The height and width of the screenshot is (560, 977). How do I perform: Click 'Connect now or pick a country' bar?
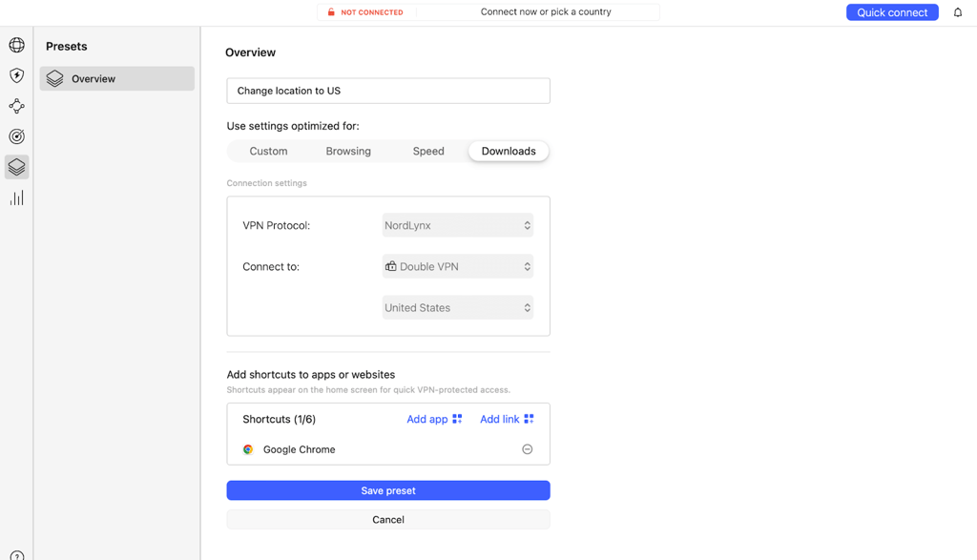pos(545,11)
